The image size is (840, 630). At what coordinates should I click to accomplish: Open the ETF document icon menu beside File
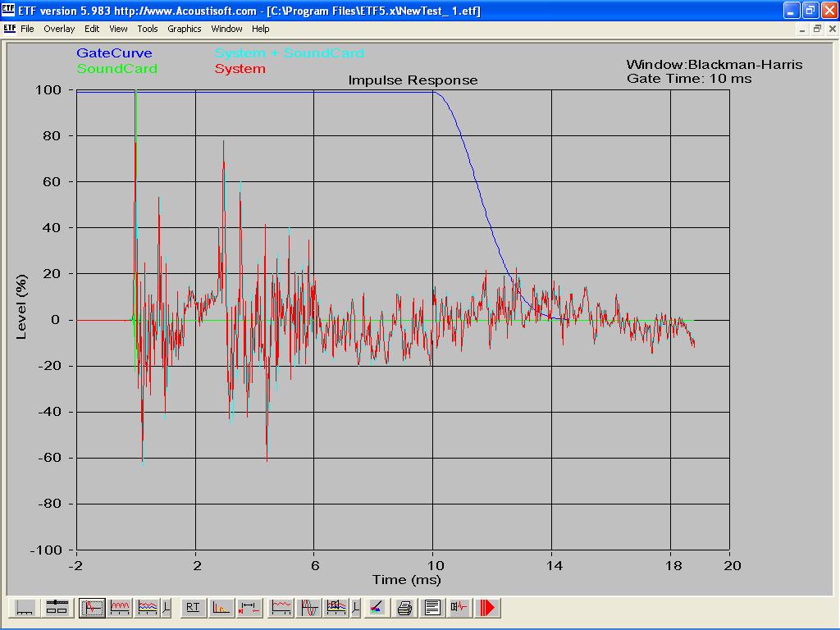[9, 29]
